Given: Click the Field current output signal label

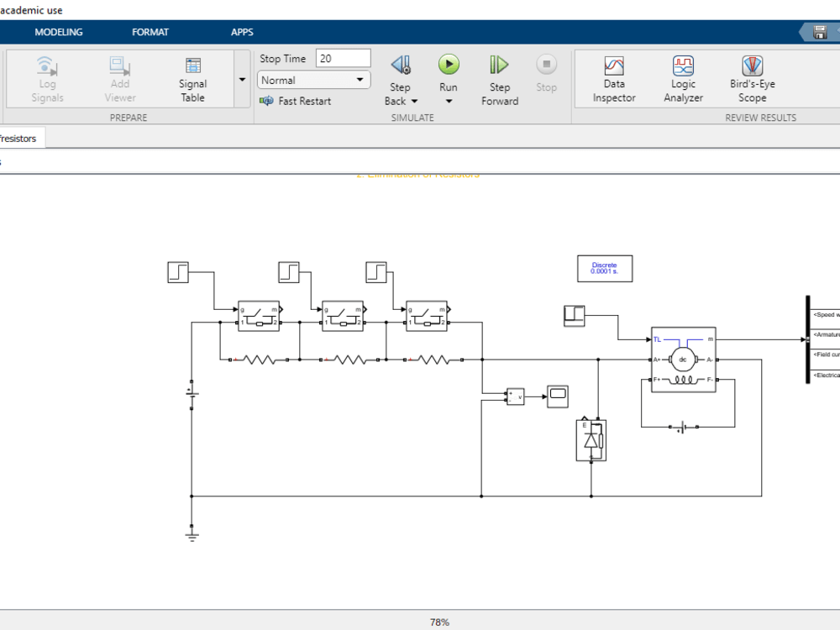Looking at the screenshot, I should [826, 354].
